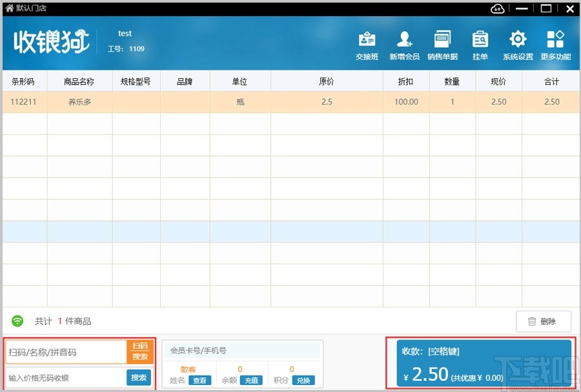Click the cloud sync icon in title bar

(x=497, y=8)
